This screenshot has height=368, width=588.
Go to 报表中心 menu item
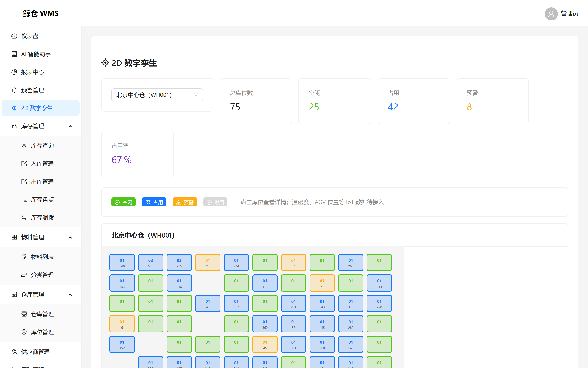[x=41, y=72]
